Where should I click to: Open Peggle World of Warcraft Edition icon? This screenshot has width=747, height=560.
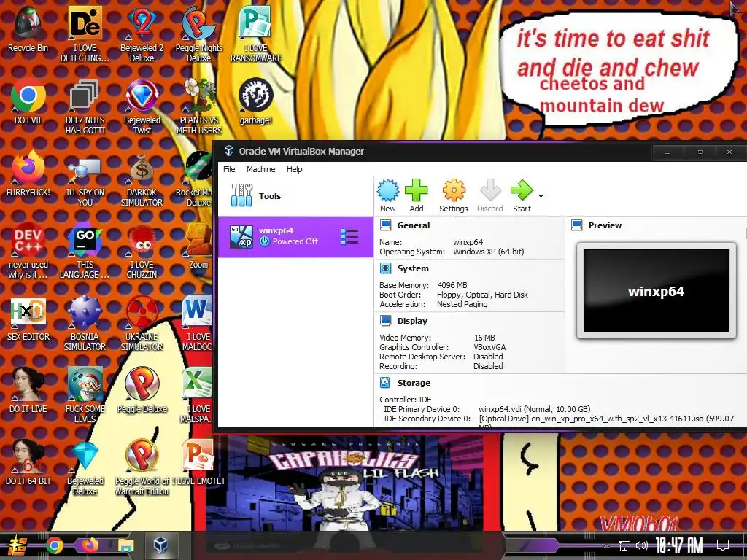point(142,467)
